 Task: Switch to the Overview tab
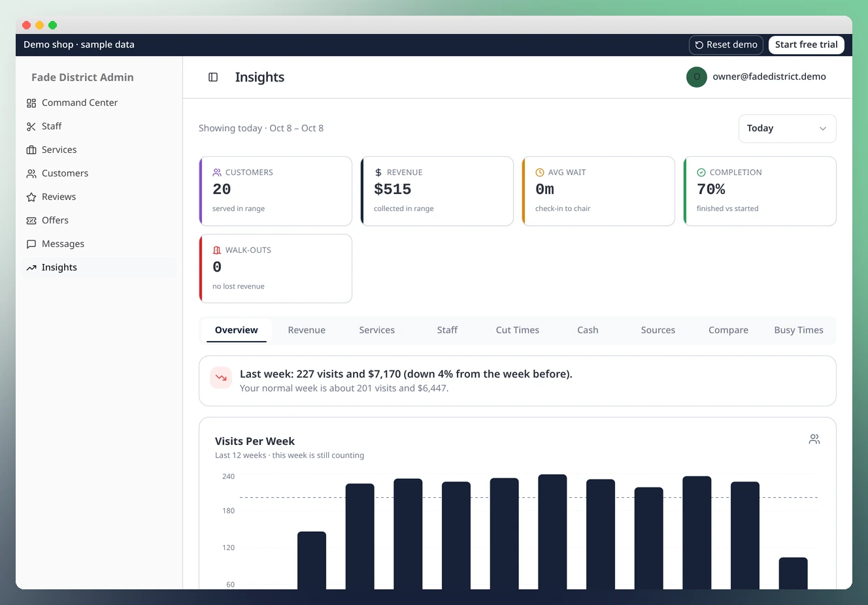pyautogui.click(x=237, y=331)
